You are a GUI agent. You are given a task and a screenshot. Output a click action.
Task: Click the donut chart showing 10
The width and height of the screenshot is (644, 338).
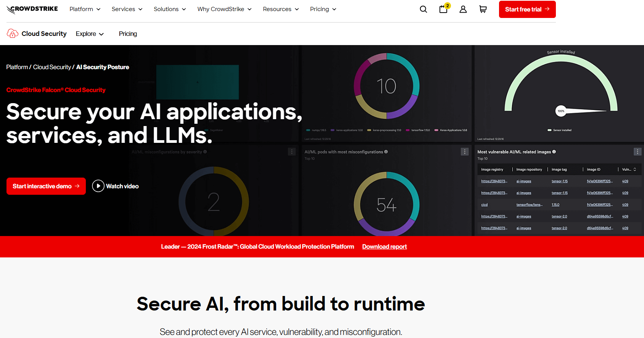point(386,86)
